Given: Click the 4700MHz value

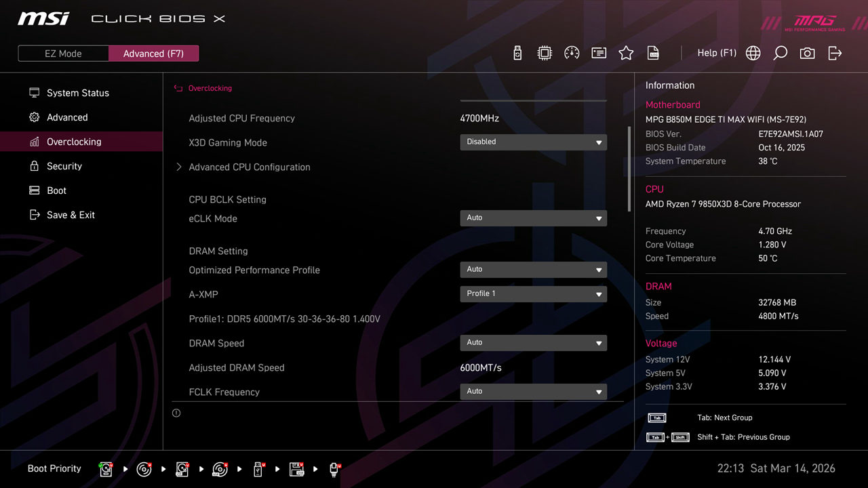Looking at the screenshot, I should click(x=479, y=118).
